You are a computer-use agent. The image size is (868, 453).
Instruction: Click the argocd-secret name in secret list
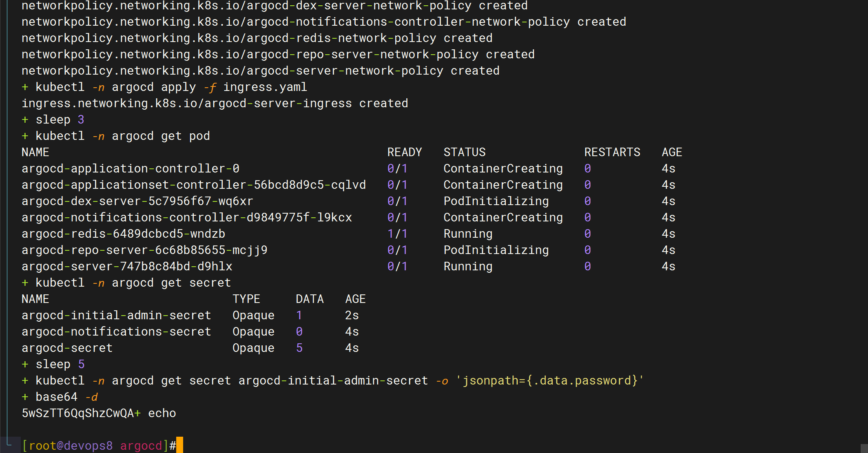coord(67,348)
